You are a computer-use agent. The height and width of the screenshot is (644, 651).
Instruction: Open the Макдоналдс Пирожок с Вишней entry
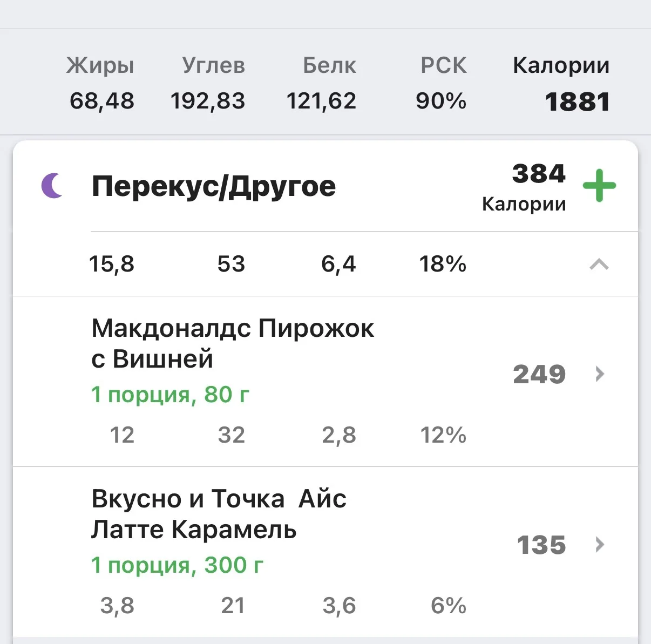[x=325, y=381]
